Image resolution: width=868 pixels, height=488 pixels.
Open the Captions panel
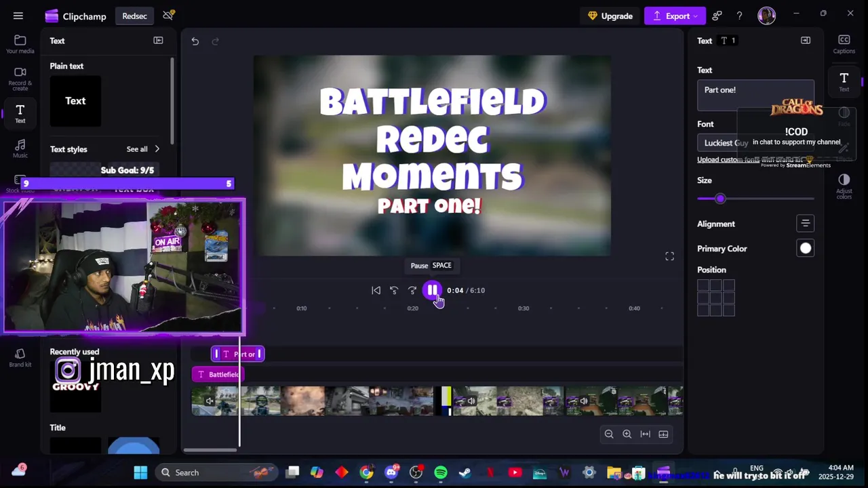click(844, 45)
